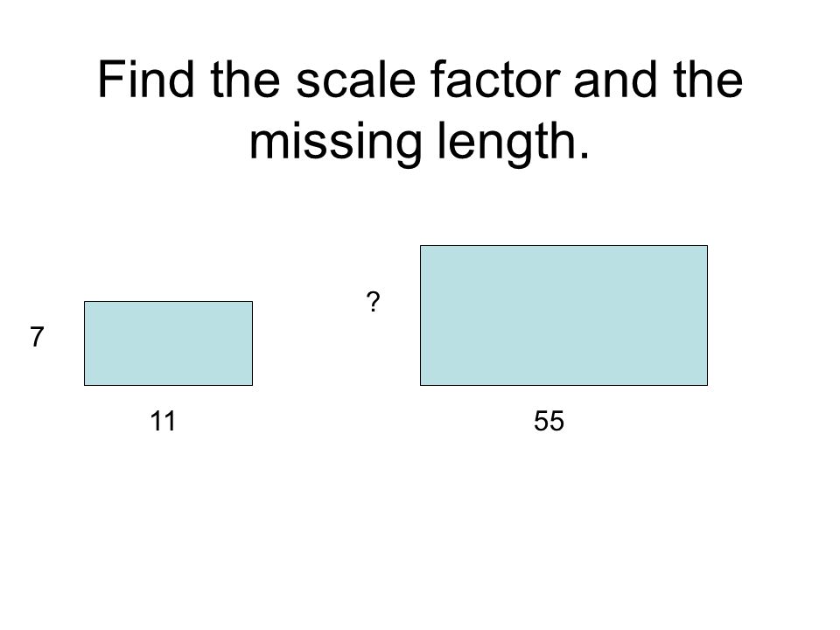
Task: Click the word "Find" in the title
Action: 146,80
